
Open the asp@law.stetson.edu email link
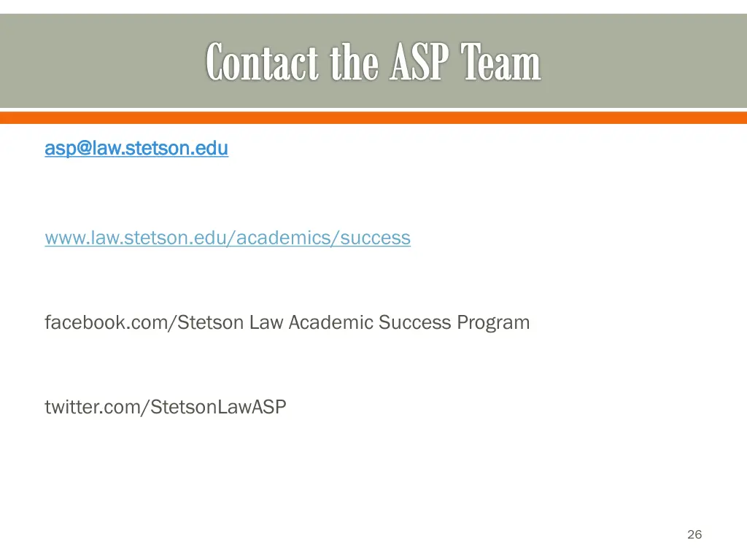tap(136, 149)
